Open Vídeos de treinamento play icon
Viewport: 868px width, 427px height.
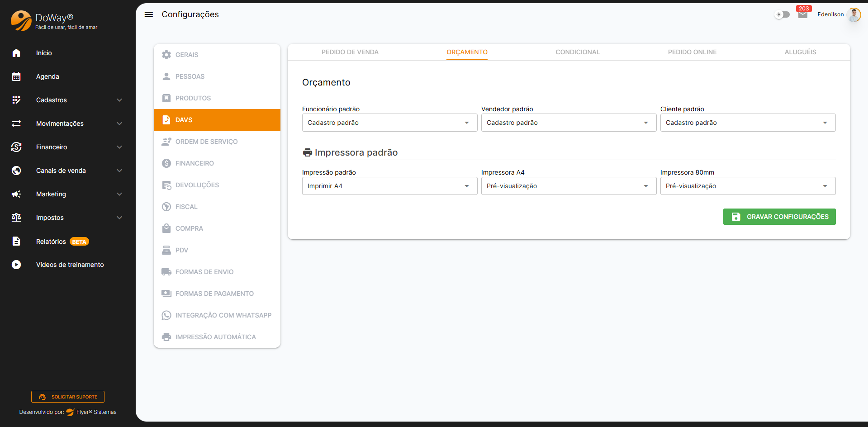(16, 265)
